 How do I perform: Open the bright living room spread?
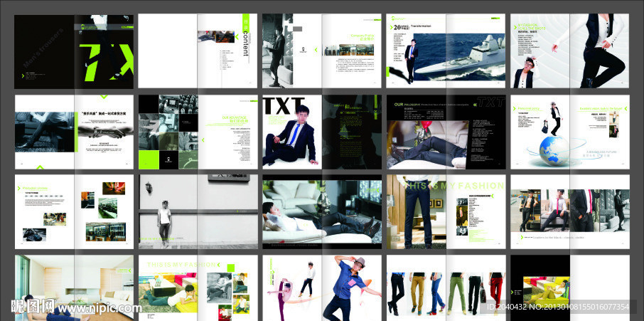coord(74,288)
